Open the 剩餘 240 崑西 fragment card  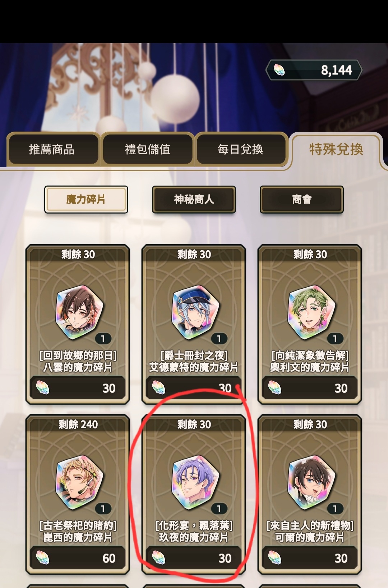(x=78, y=494)
